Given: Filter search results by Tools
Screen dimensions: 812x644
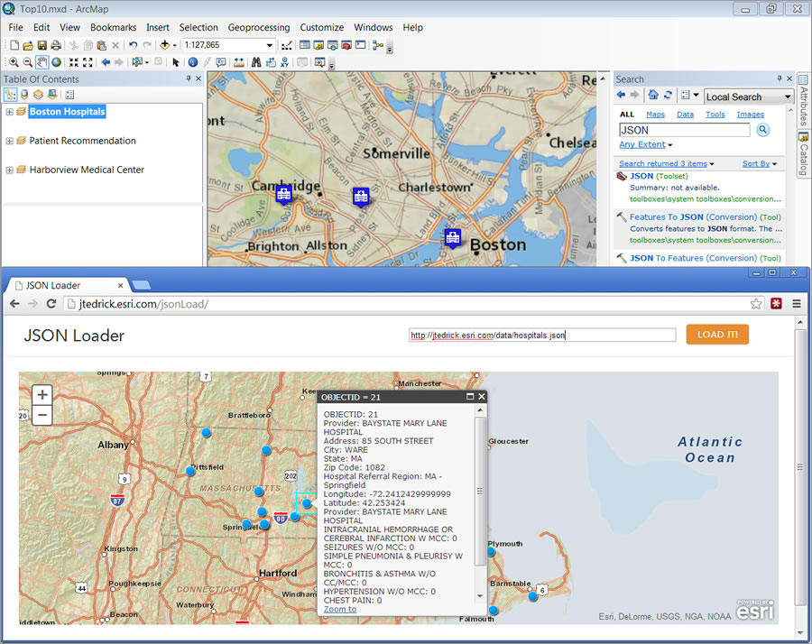Looking at the screenshot, I should click(715, 115).
